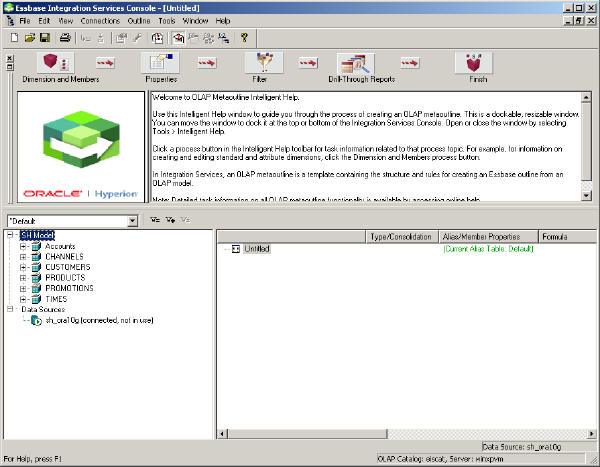Click the yellow question mark Help icon
This screenshot has height=467, width=600.
click(244, 38)
